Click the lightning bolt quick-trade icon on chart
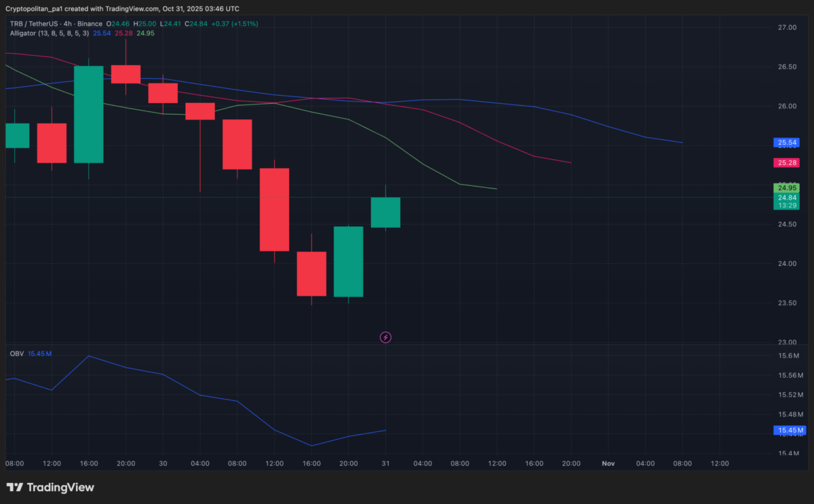The image size is (814, 504). tap(385, 337)
